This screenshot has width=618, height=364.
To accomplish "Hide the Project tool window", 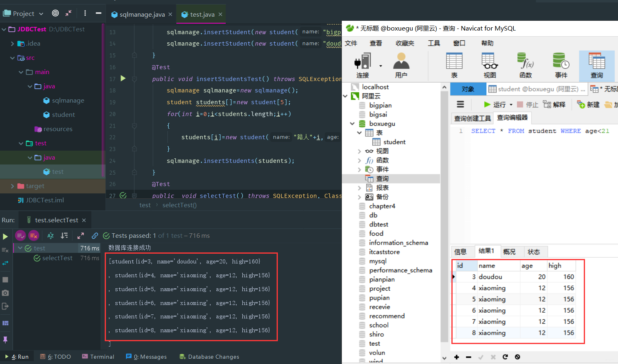I will click(99, 13).
